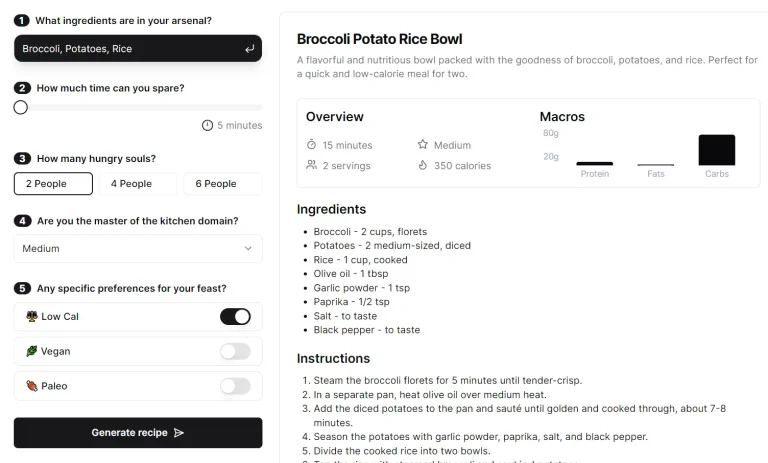
Task: Click the meat icon beside Paleo
Action: click(x=31, y=386)
